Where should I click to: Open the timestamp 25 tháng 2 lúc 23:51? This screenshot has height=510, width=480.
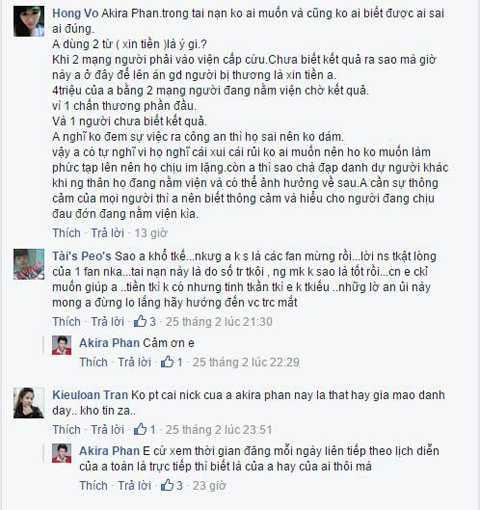(x=219, y=429)
